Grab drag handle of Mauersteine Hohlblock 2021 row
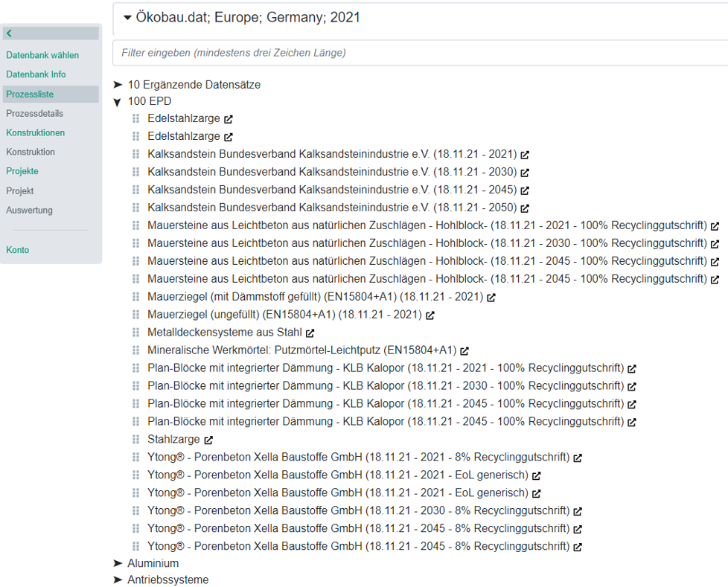Image resolution: width=728 pixels, height=587 pixels. (135, 225)
